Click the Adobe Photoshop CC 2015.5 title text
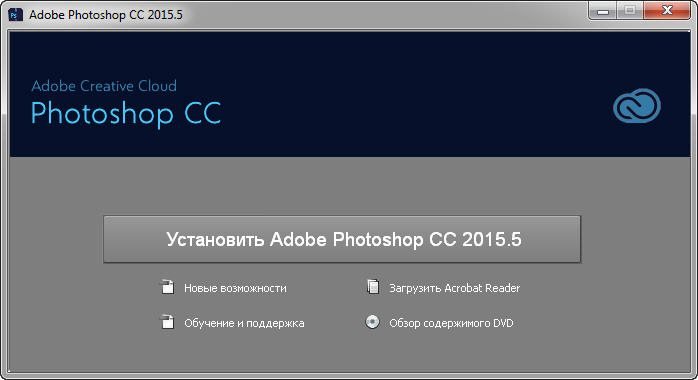 point(106,15)
